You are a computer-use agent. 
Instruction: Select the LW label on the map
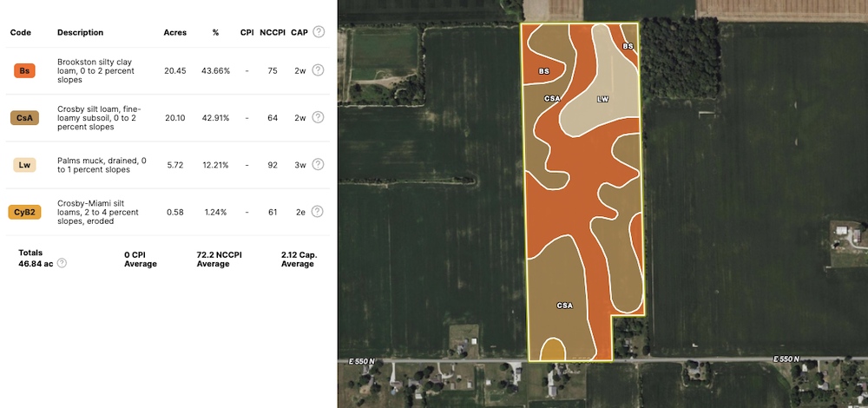coord(602,99)
